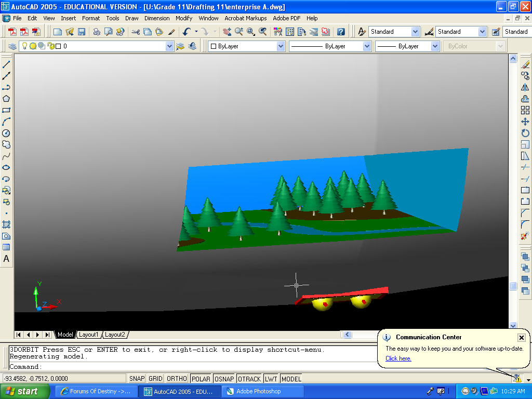Viewport: 532px width, 399px height.
Task: Select the Mirror modify tool
Action: pos(525,87)
